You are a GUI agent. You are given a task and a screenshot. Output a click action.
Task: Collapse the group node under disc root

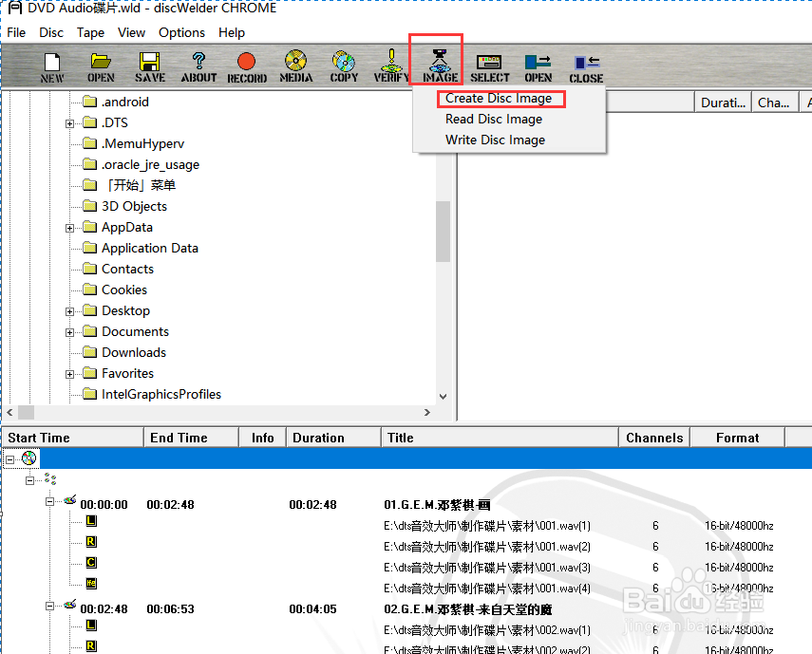coord(30,480)
